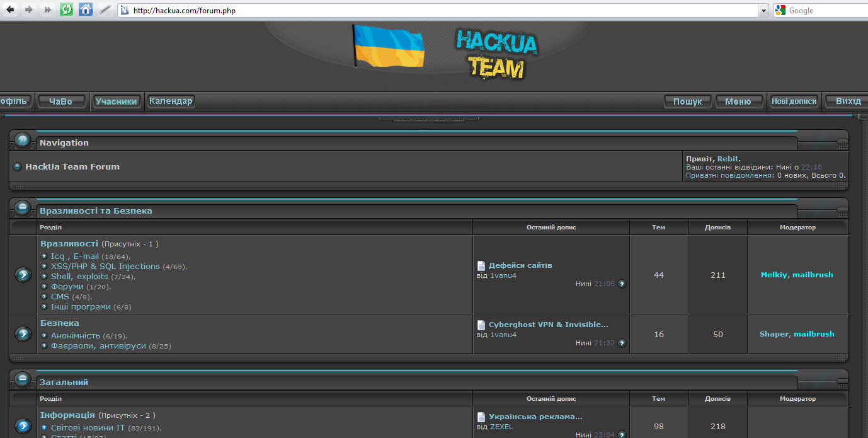Click the Безпека forum status icon
Viewport: 868px width, 438px height.
[x=23, y=334]
